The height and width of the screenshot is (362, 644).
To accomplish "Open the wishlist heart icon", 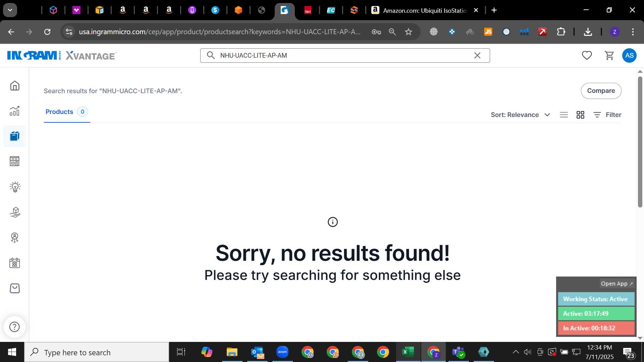I will (587, 55).
